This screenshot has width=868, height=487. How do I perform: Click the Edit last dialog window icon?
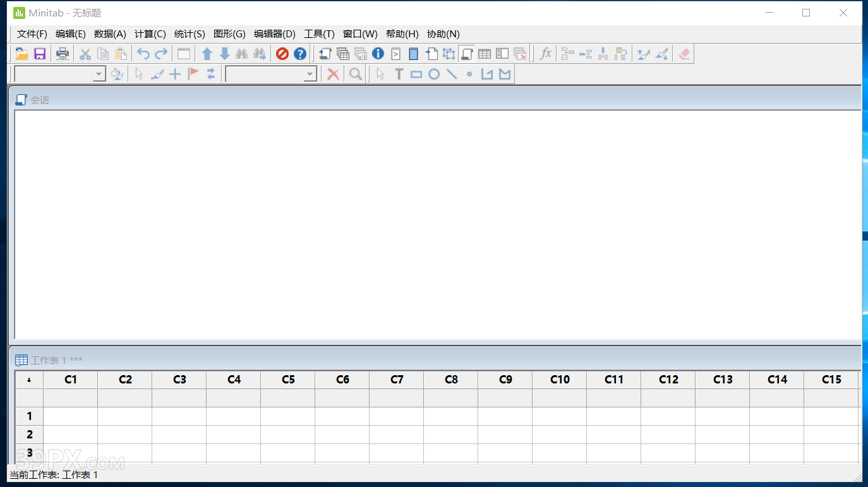(184, 54)
